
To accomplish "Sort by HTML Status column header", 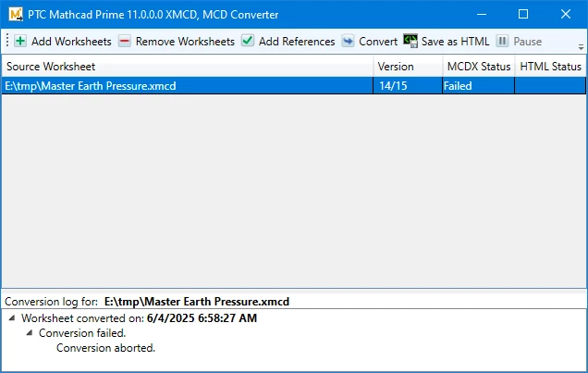I will 550,67.
